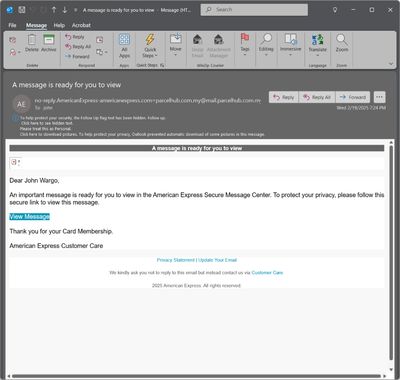Image resolution: width=400 pixels, height=380 pixels.
Task: Collapse the ribbon with the chevron
Action: click(x=391, y=64)
